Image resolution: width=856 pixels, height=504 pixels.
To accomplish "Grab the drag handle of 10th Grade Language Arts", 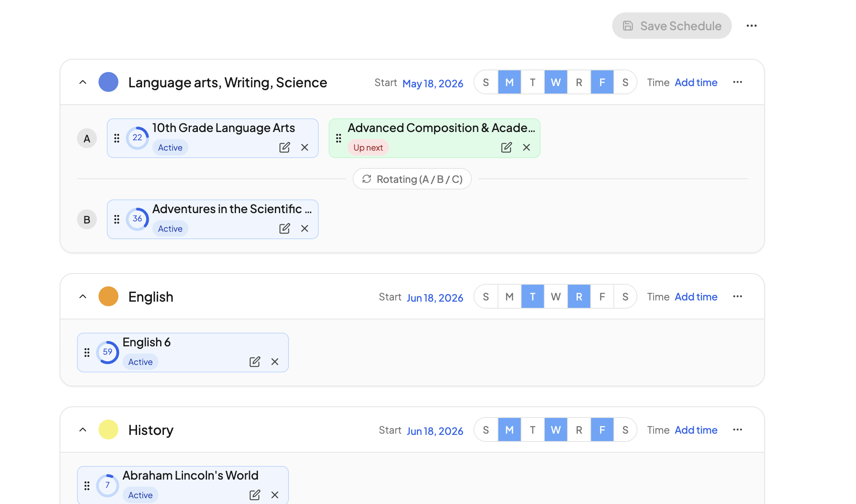I will click(117, 138).
